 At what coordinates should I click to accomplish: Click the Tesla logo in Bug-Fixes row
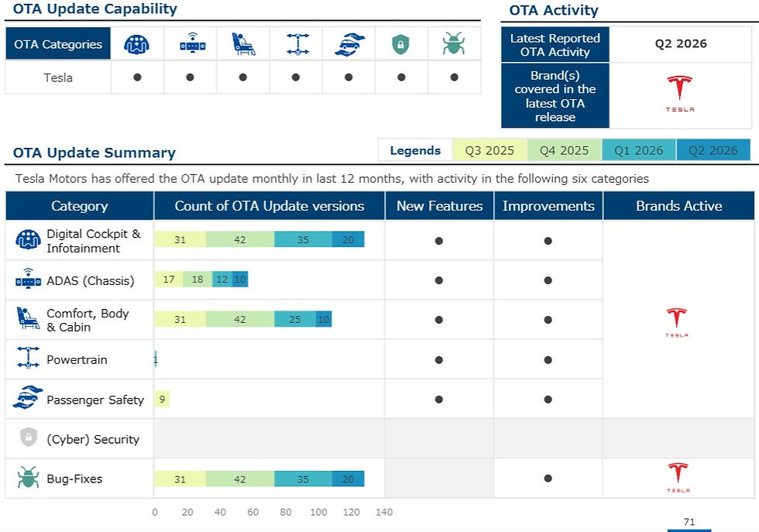678,478
